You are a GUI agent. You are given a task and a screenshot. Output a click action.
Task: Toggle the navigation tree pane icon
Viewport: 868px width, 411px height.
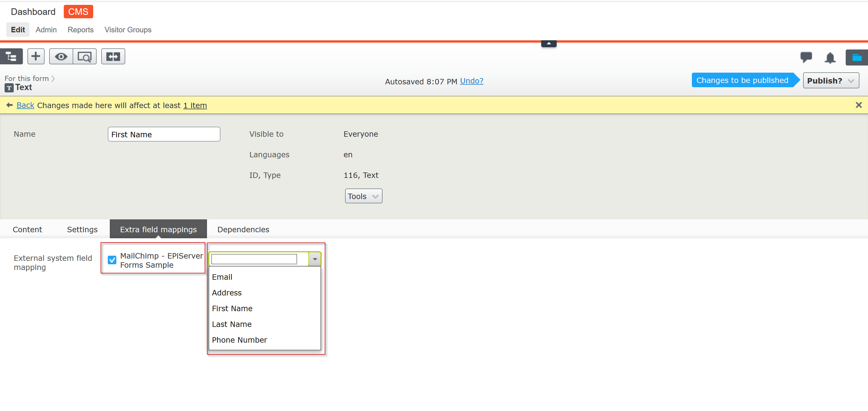(11, 56)
